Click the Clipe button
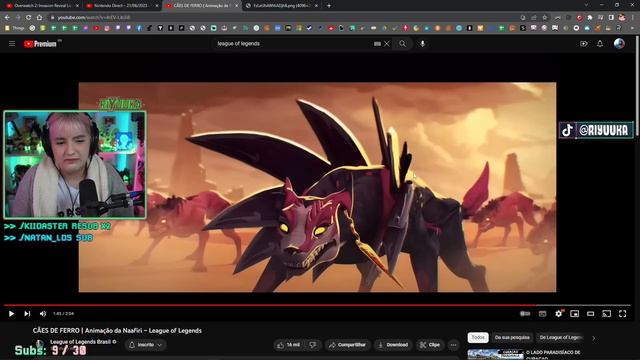 tap(430, 345)
